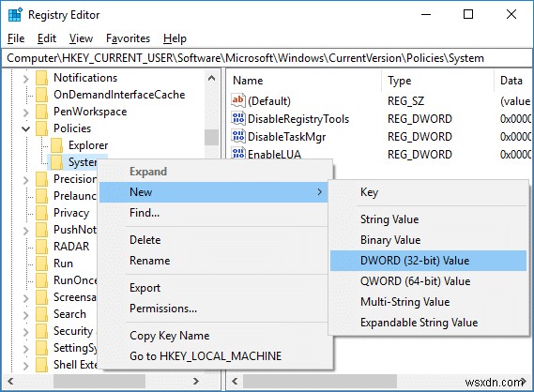Screen dimensions: 534x392
Task: Expand the Search tree node
Action: pos(26,315)
